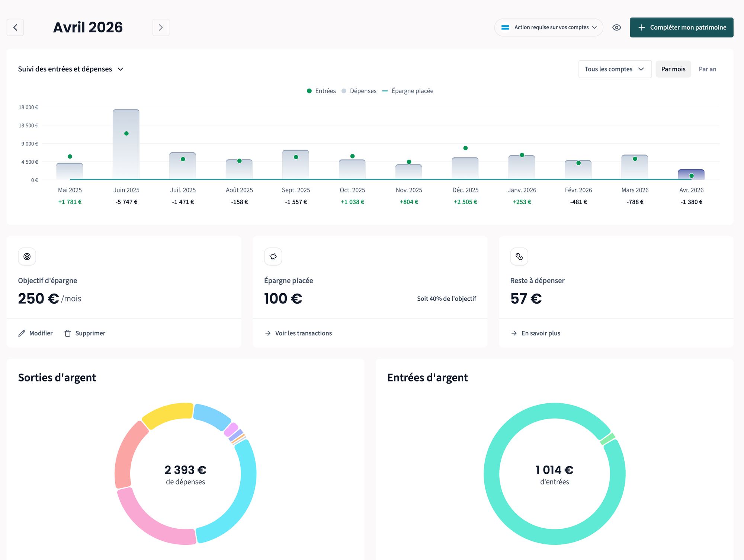Open the Tous les comptes dropdown
The height and width of the screenshot is (560, 744).
pos(615,69)
